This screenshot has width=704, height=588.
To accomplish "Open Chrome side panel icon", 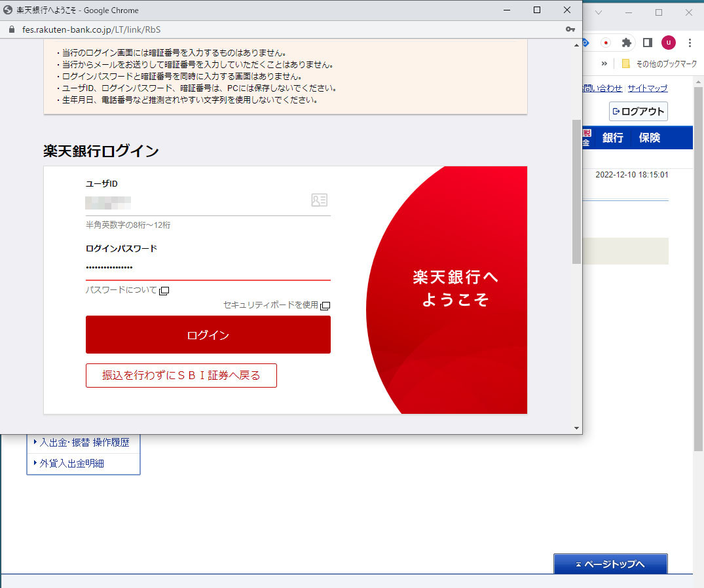I will click(647, 43).
